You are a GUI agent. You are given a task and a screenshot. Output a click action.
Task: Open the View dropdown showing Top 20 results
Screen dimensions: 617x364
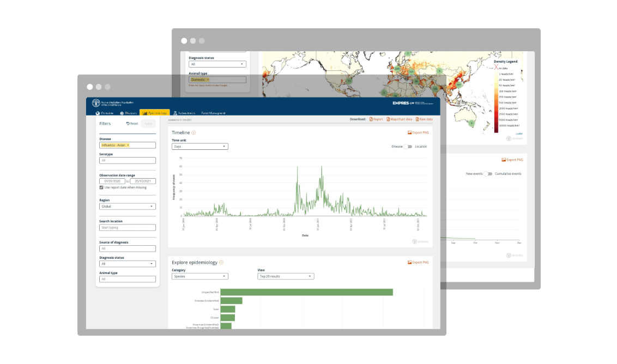tap(286, 276)
